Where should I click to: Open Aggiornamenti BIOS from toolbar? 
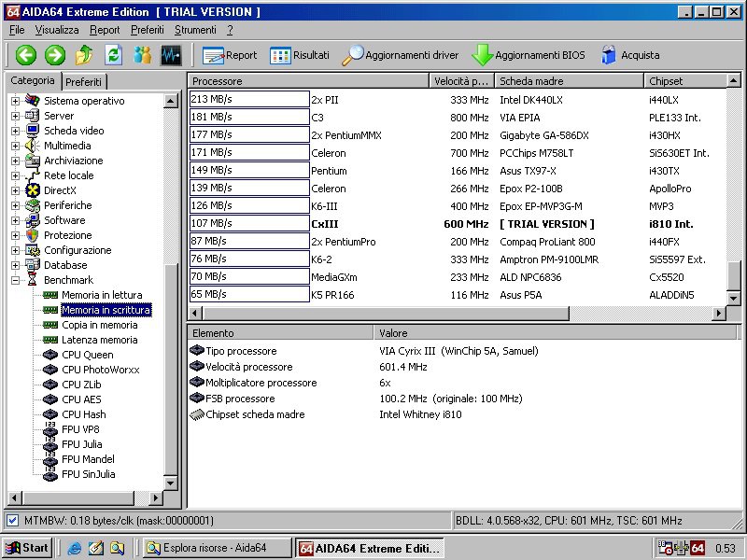[529, 55]
